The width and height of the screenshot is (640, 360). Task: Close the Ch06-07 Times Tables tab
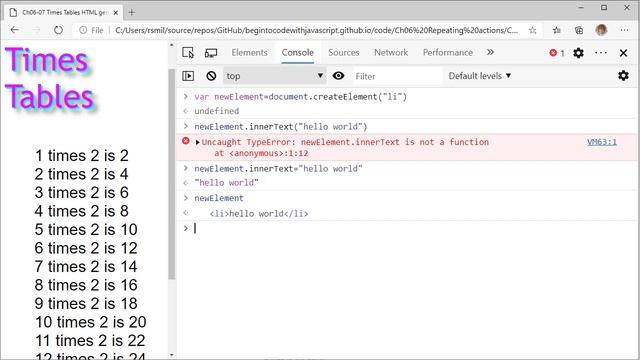pos(116,13)
